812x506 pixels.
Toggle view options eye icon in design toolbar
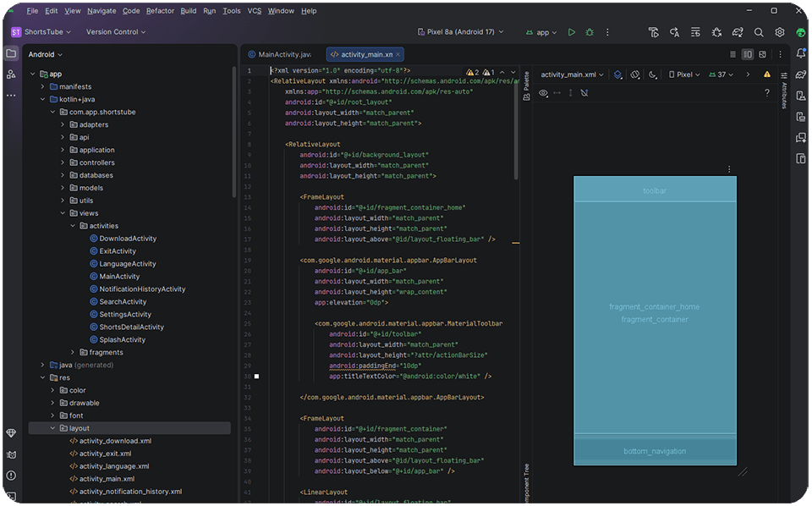tap(543, 93)
